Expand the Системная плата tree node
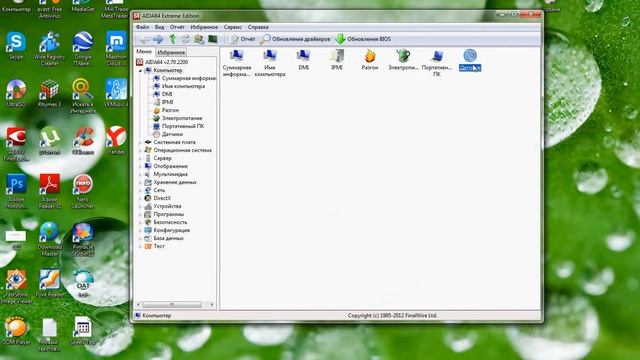Viewport: 640px width, 360px height. (140, 142)
